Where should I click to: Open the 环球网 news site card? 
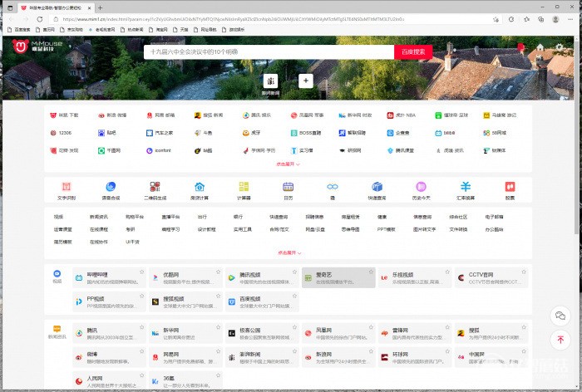tap(415, 357)
